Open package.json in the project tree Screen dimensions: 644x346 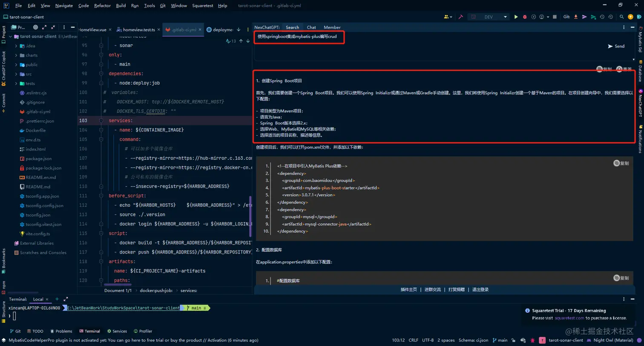coord(36,159)
